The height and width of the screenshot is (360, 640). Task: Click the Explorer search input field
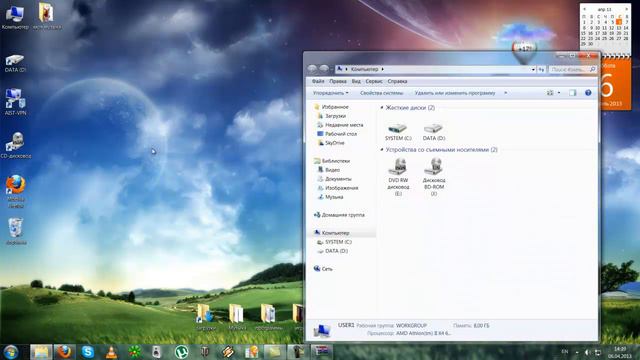coord(572,69)
